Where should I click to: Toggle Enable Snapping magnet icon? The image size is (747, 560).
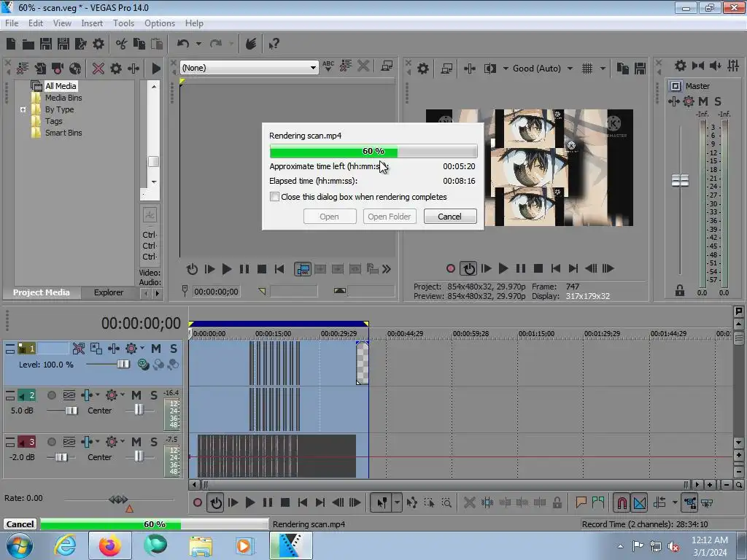(x=622, y=502)
